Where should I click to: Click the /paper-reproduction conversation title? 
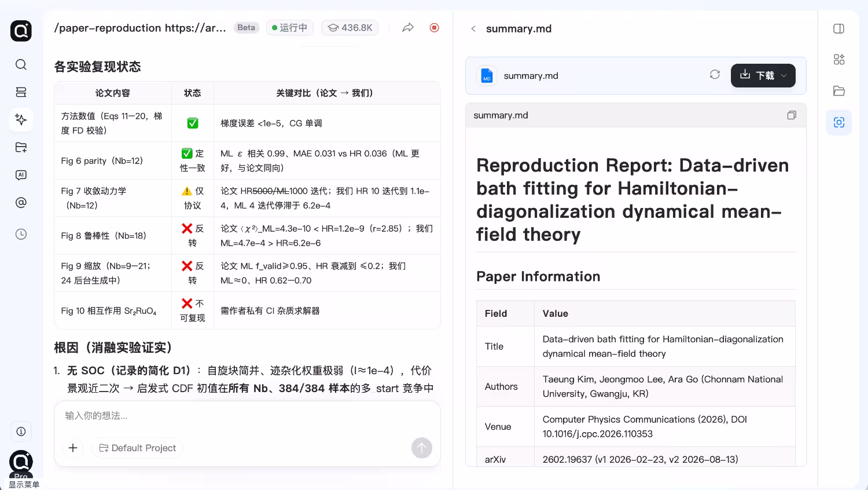click(140, 28)
